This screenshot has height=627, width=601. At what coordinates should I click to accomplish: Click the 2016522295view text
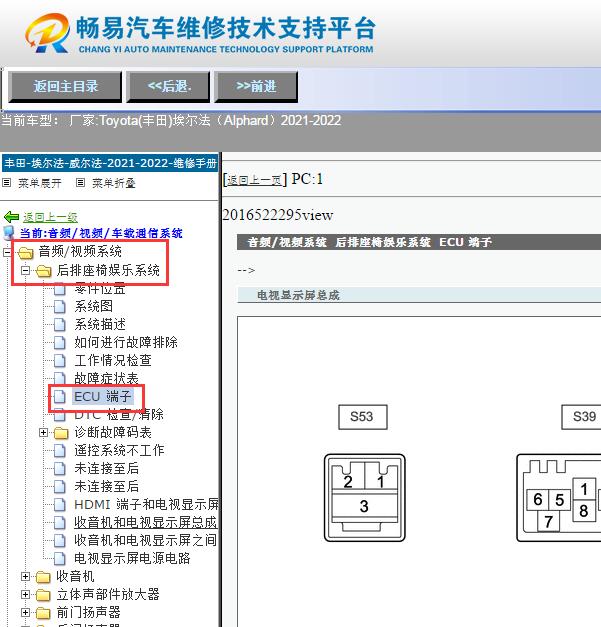pyautogui.click(x=278, y=215)
